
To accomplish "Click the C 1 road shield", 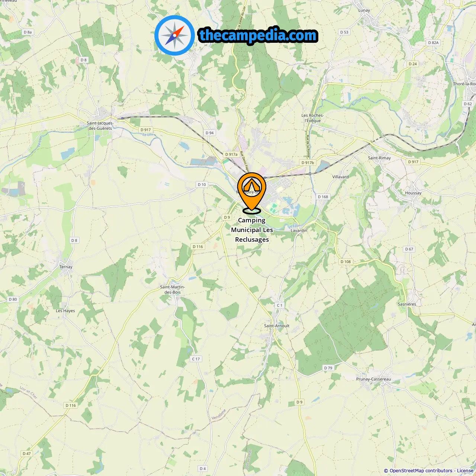I will click(x=280, y=305).
